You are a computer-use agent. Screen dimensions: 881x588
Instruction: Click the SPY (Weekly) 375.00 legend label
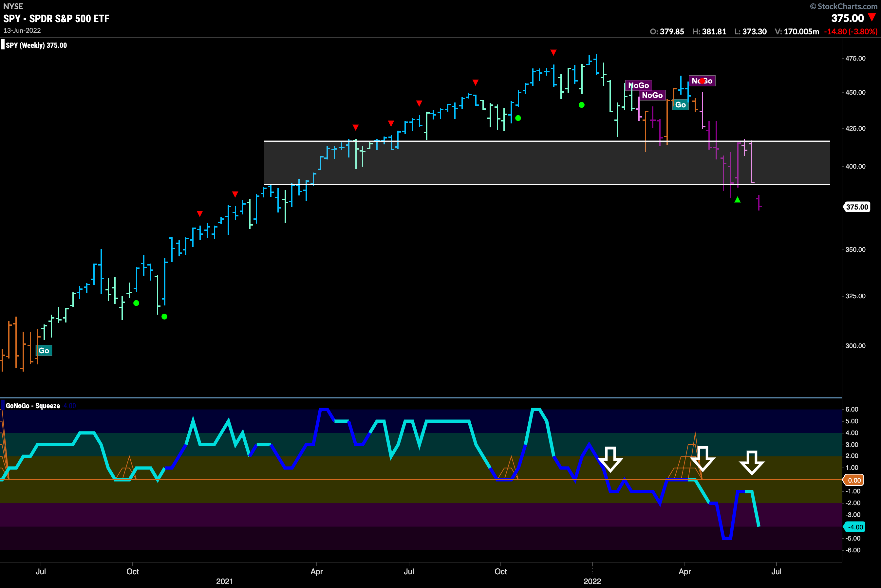36,46
